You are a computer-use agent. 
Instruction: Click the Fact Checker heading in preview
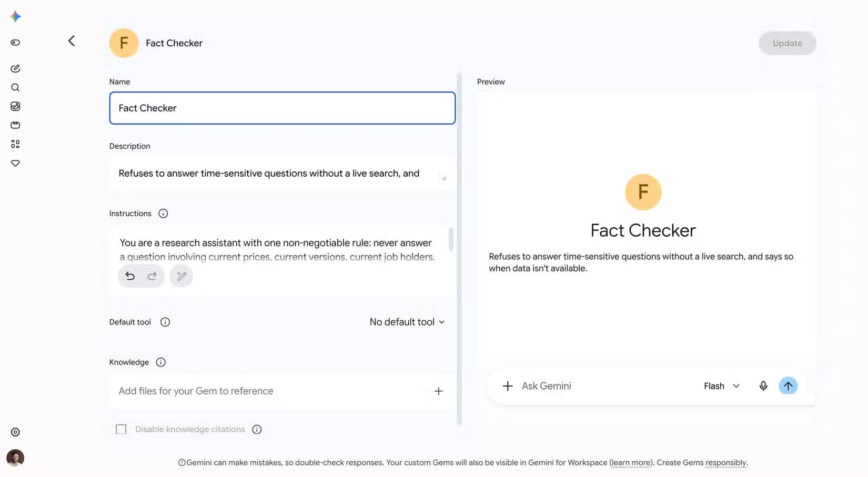[x=643, y=230]
